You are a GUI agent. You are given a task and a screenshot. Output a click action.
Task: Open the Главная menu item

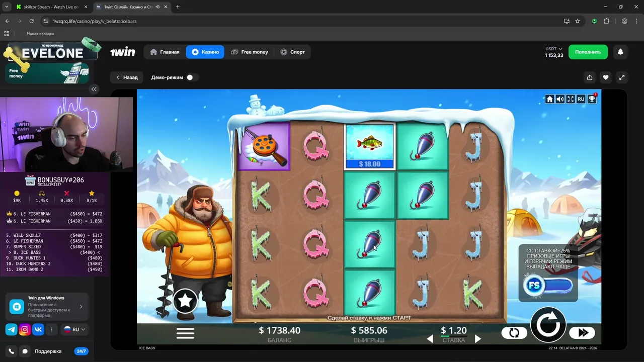tap(165, 52)
